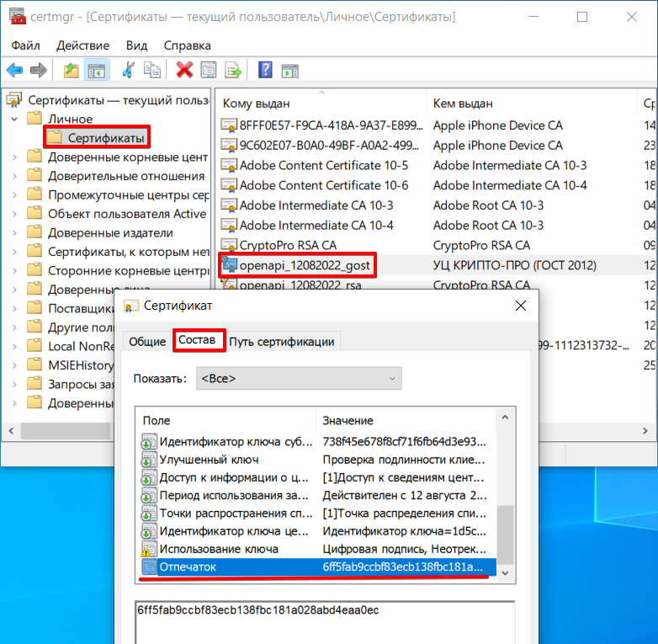Click УЦ КРИПТО-ПРО (ГОСТ 2012) issuer cell
This screenshot has width=658, height=644.
[x=514, y=265]
